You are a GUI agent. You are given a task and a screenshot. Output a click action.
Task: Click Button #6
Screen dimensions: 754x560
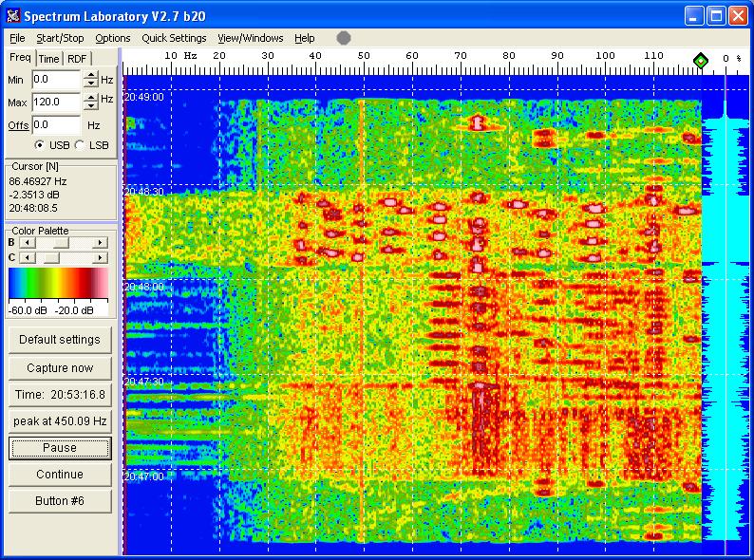[x=60, y=501]
